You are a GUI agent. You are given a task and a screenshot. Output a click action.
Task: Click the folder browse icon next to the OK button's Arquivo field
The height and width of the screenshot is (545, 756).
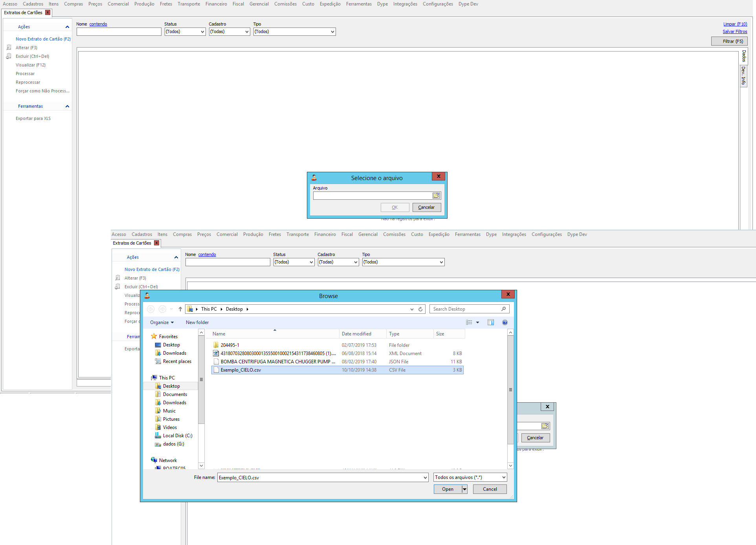pyautogui.click(x=436, y=195)
